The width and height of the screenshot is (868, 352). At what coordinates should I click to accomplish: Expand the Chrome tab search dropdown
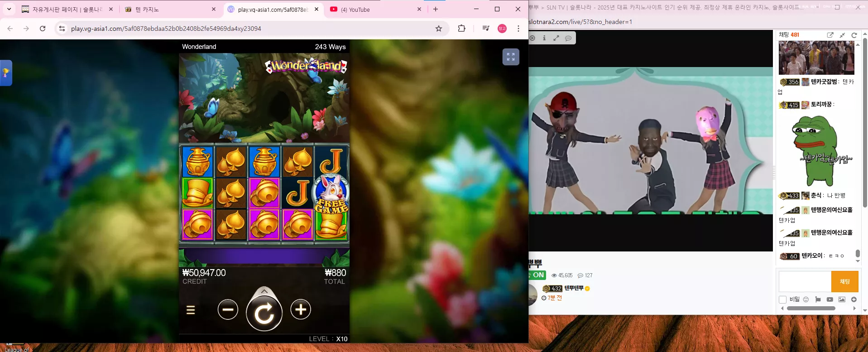(x=9, y=9)
